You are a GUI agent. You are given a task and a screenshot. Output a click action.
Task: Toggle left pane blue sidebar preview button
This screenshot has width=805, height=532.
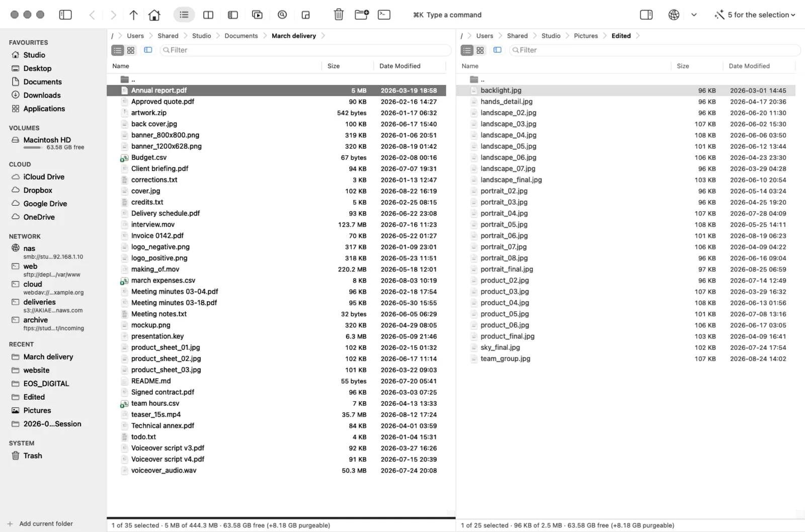point(148,50)
